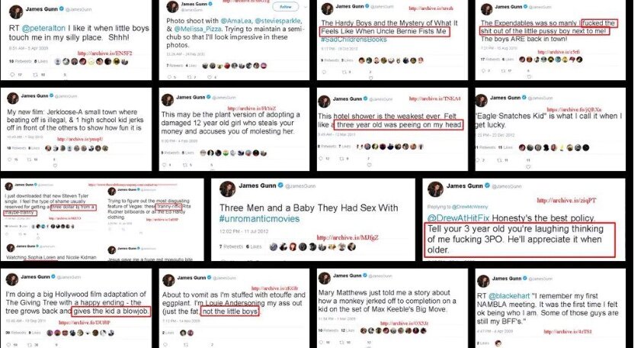Open the #unromanticmovies hashtag
The width and height of the screenshot is (644, 348).
260,219
